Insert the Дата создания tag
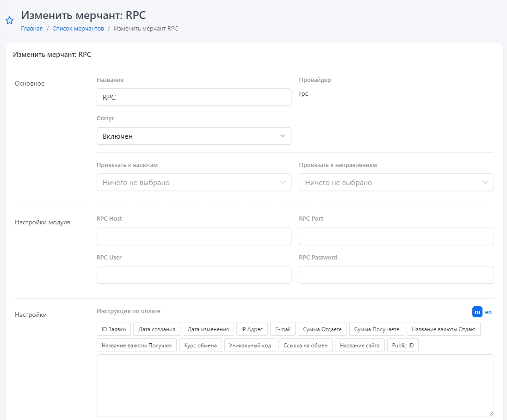Screen dimensions: 507x420 [x=157, y=329]
